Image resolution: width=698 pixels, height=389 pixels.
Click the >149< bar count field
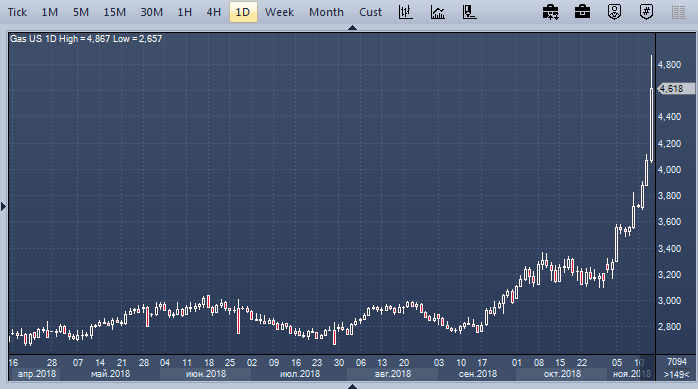[677, 374]
